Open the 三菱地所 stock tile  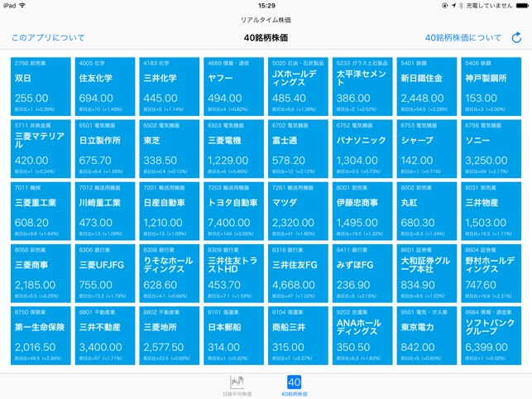[170, 336]
